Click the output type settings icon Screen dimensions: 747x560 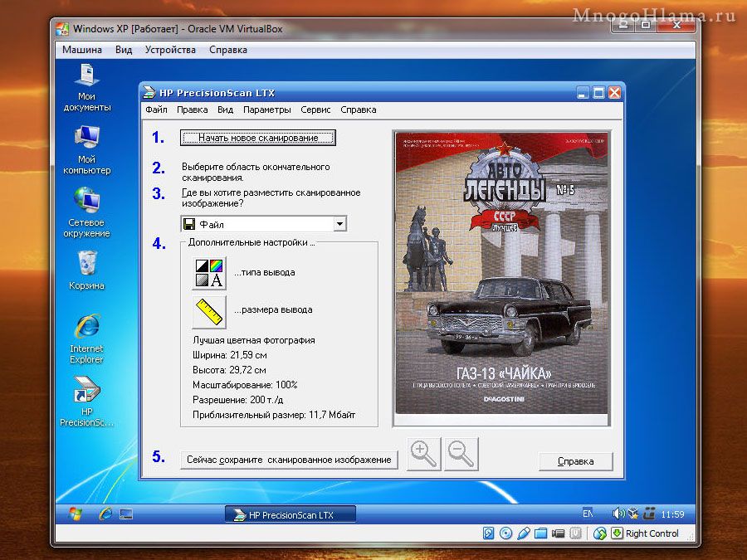(x=209, y=273)
